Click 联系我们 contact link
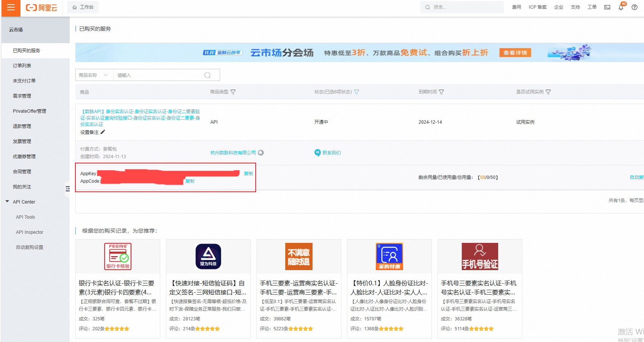644x342 pixels. pyautogui.click(x=331, y=153)
